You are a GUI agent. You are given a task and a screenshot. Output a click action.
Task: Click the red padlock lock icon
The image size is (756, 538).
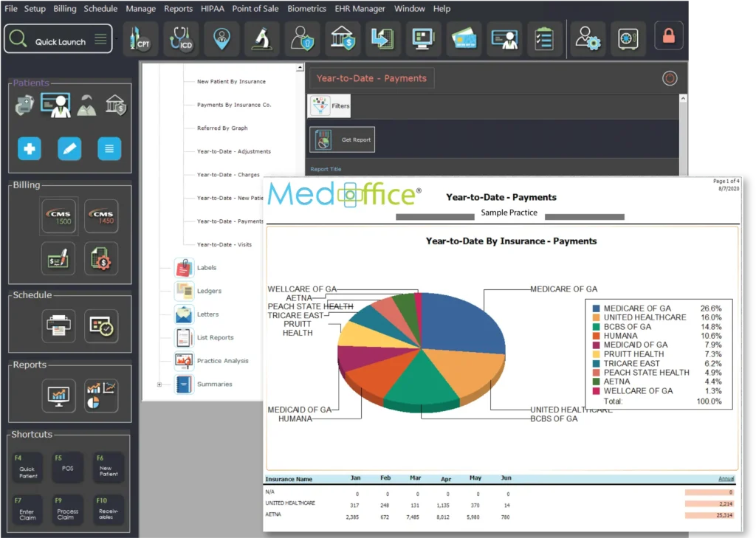click(669, 37)
